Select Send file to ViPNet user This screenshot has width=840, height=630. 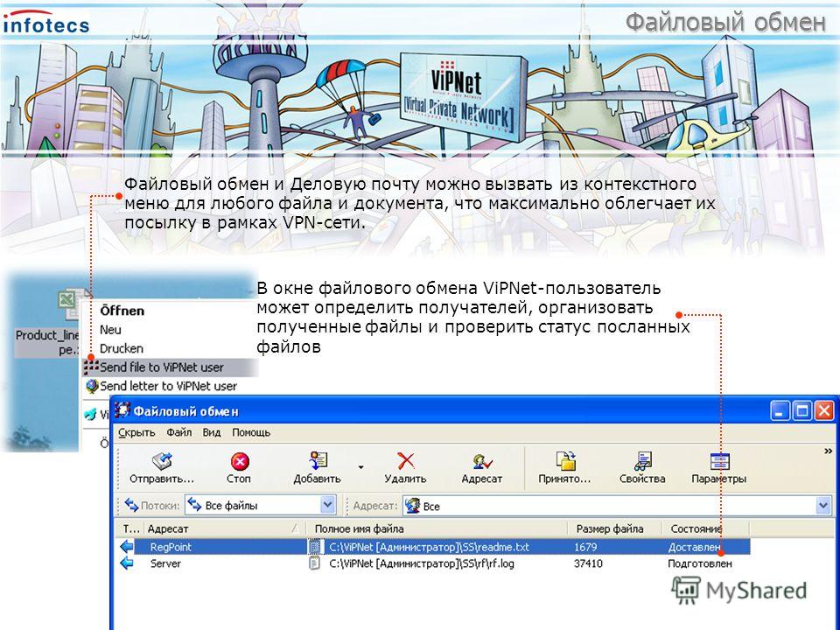(171, 367)
